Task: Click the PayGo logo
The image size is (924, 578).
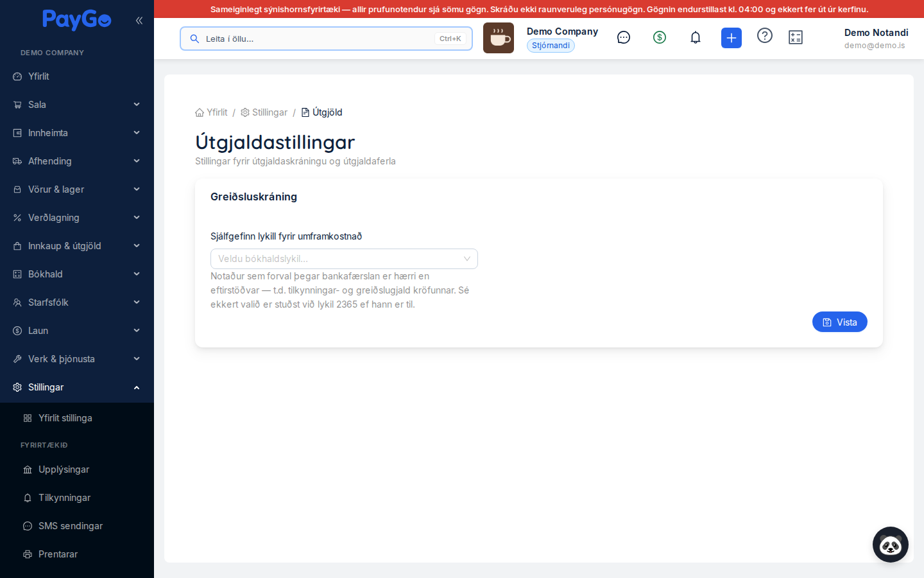Action: point(77,20)
